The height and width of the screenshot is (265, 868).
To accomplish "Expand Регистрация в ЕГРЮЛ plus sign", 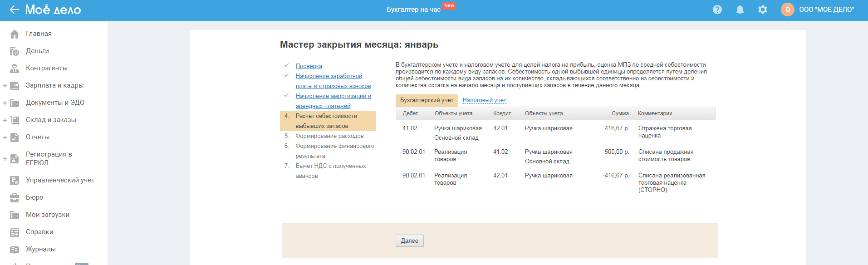I will [5, 159].
